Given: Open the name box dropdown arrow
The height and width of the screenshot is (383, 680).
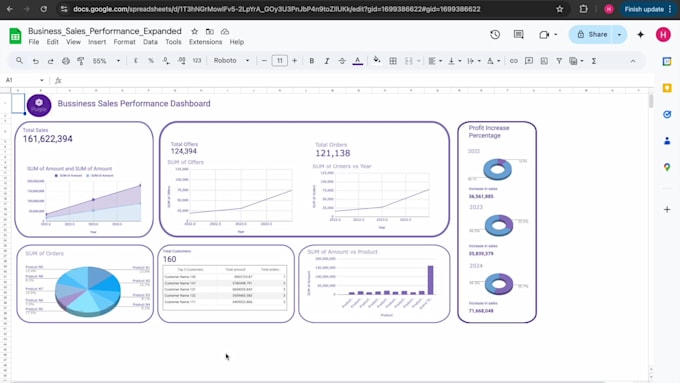Looking at the screenshot, I should [x=42, y=80].
